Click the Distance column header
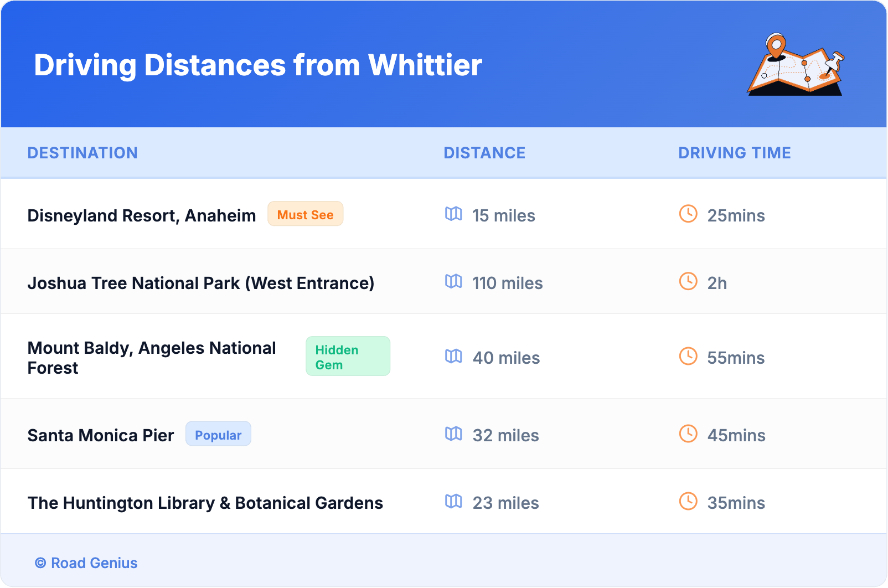888x588 pixels. (484, 153)
